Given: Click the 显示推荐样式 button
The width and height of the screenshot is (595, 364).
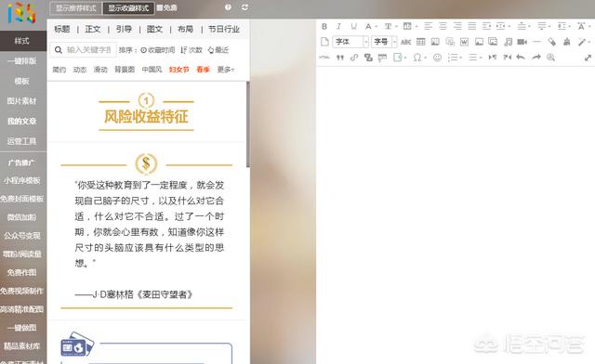Looking at the screenshot, I should point(76,8).
